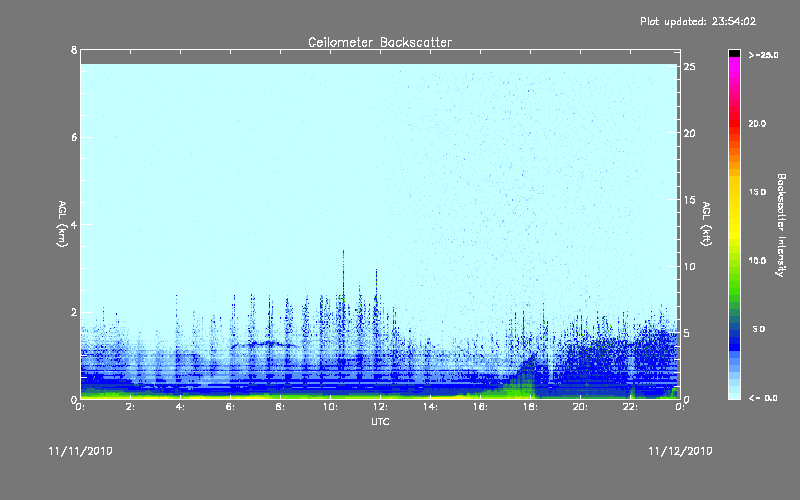Click the x-axis tick label '22:'
Viewport: 800px width, 500px height.
pos(630,407)
